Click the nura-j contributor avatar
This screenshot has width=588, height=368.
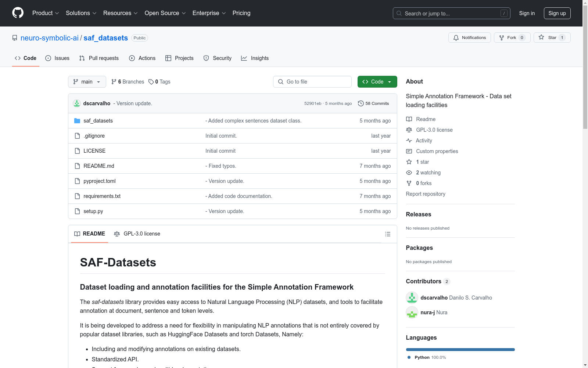click(x=412, y=312)
